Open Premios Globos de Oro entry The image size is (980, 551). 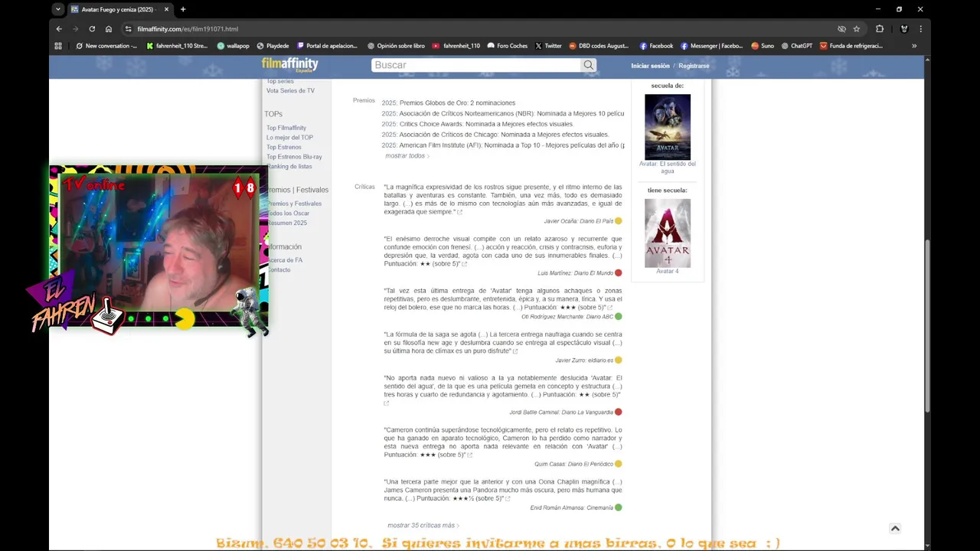[x=457, y=103]
